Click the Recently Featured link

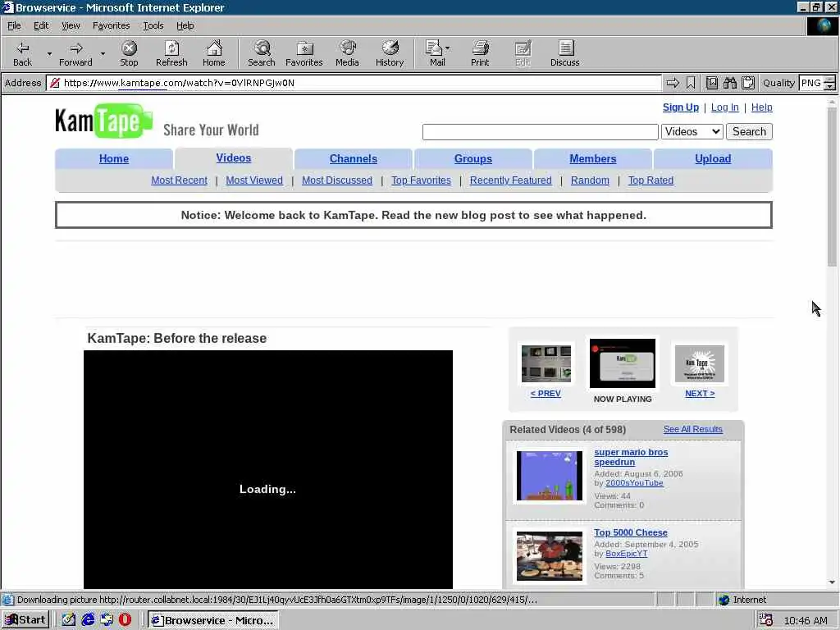[x=510, y=180]
